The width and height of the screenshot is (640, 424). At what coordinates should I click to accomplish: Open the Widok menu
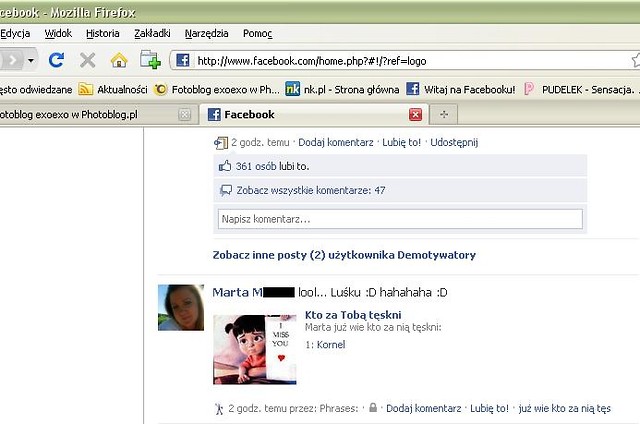click(x=58, y=33)
